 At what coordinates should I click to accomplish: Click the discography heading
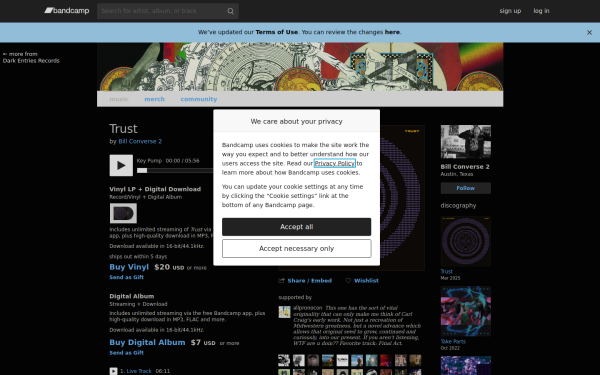point(458,205)
